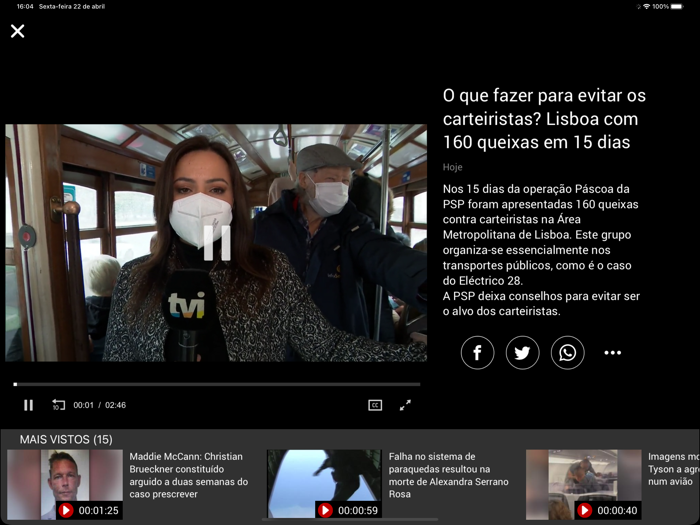700x525 pixels.
Task: Play the 00:00:59 paraquedas clip
Action: (x=325, y=510)
